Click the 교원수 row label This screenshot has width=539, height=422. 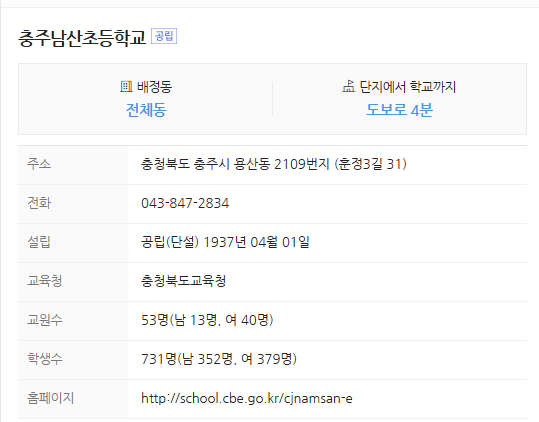click(x=45, y=320)
